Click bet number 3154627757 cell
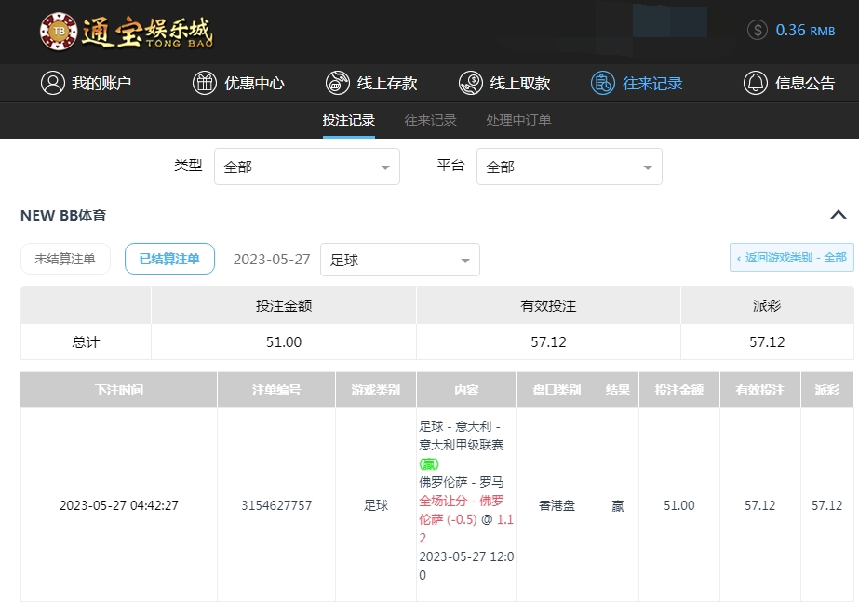859x616 pixels. pyautogui.click(x=276, y=505)
